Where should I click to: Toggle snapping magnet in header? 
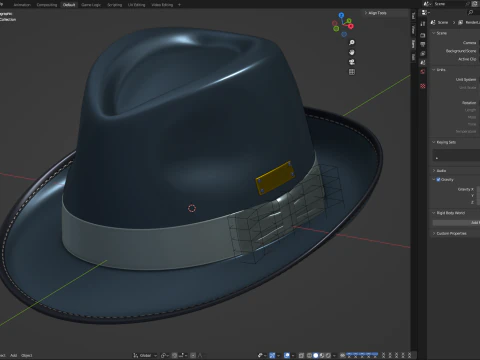coord(174,355)
